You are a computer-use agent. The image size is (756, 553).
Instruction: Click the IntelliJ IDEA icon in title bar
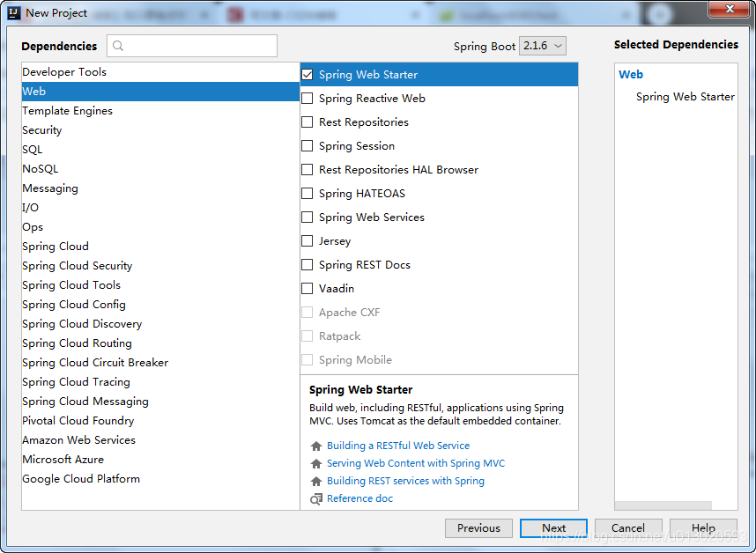[14, 12]
